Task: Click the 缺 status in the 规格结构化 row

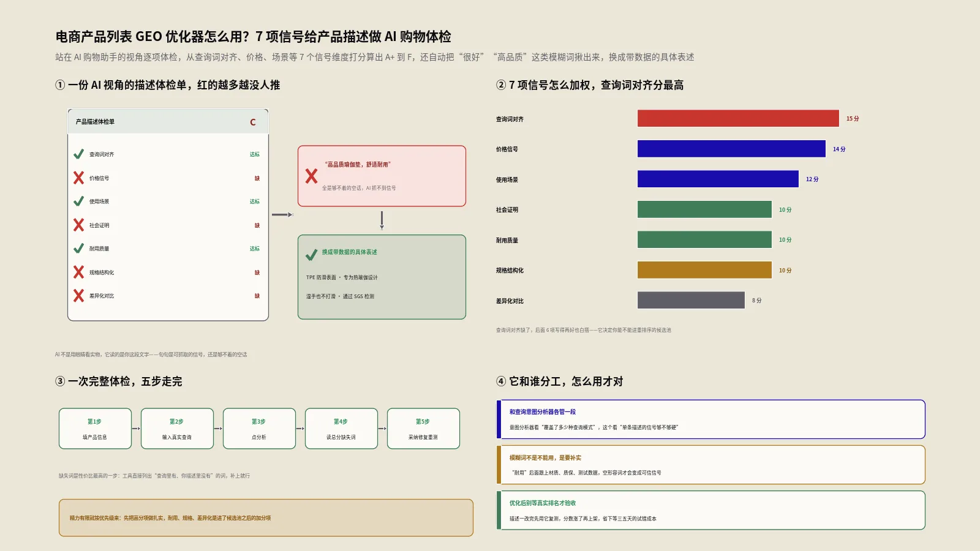Action: click(257, 272)
